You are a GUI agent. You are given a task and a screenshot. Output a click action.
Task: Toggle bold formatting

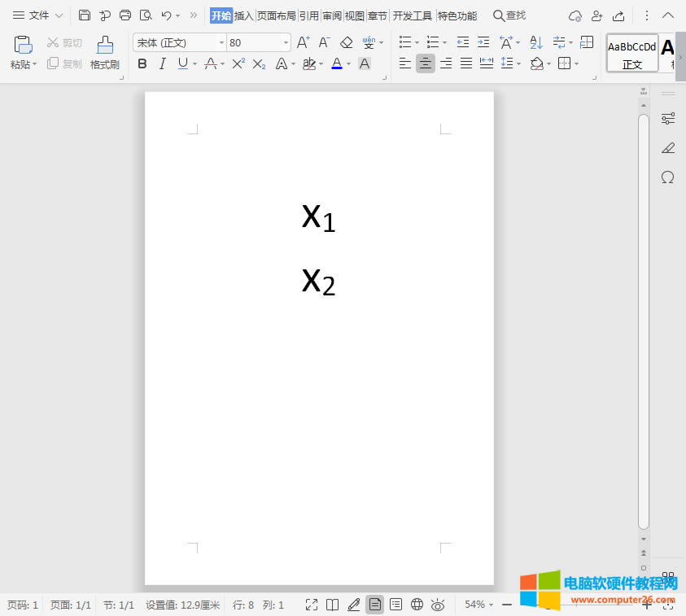pyautogui.click(x=142, y=63)
